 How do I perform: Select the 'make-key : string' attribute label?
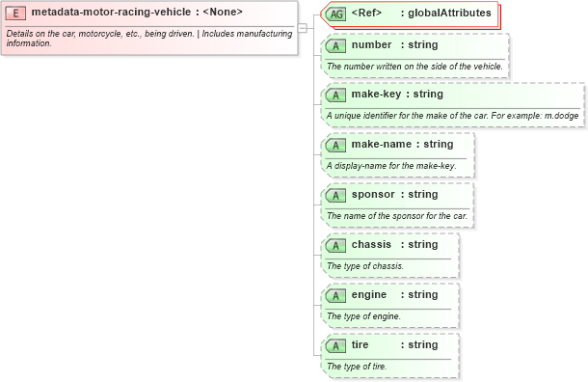[397, 94]
